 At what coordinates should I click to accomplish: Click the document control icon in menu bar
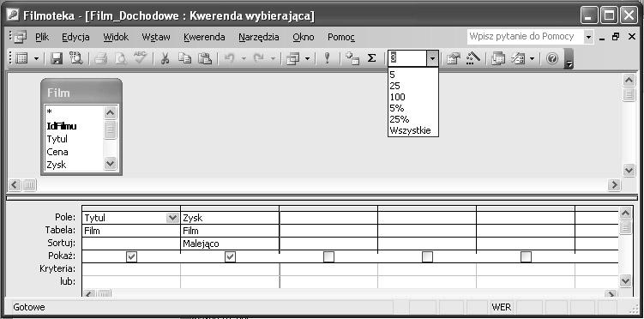pos(20,37)
